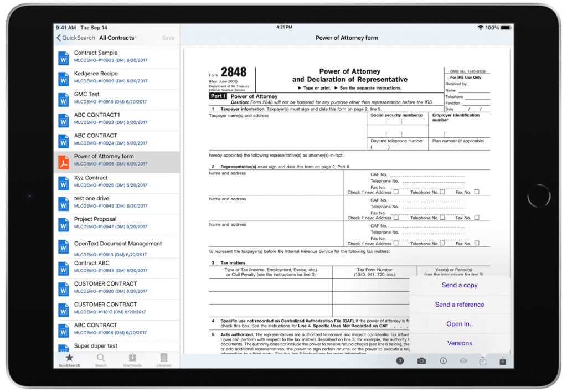Tap the download icon at bottom right
This screenshot has height=392, width=567.
tap(503, 361)
